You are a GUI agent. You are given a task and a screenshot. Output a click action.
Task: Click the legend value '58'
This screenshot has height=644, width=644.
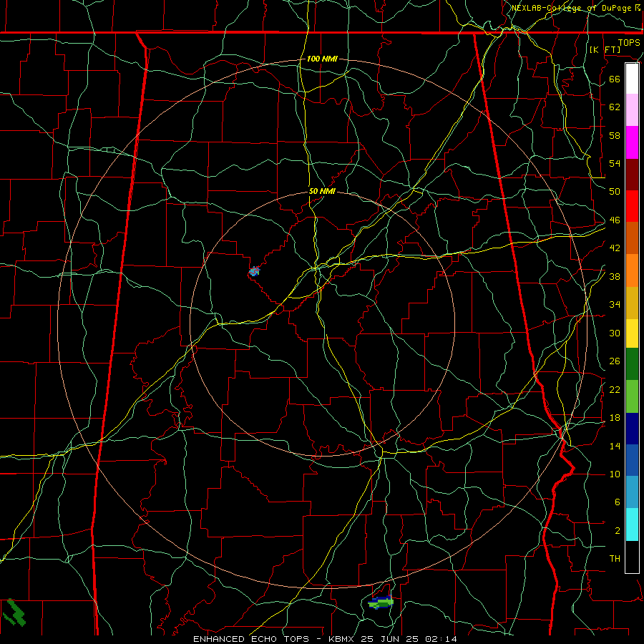point(615,135)
